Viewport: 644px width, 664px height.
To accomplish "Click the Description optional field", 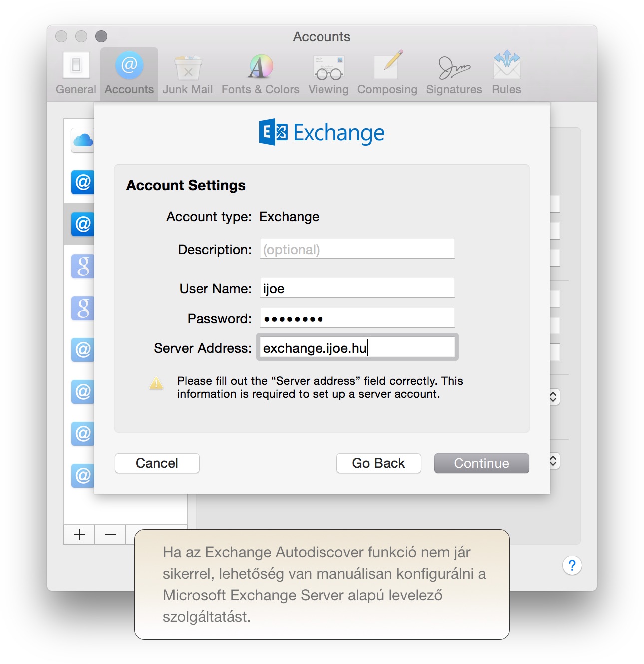I will [x=357, y=249].
